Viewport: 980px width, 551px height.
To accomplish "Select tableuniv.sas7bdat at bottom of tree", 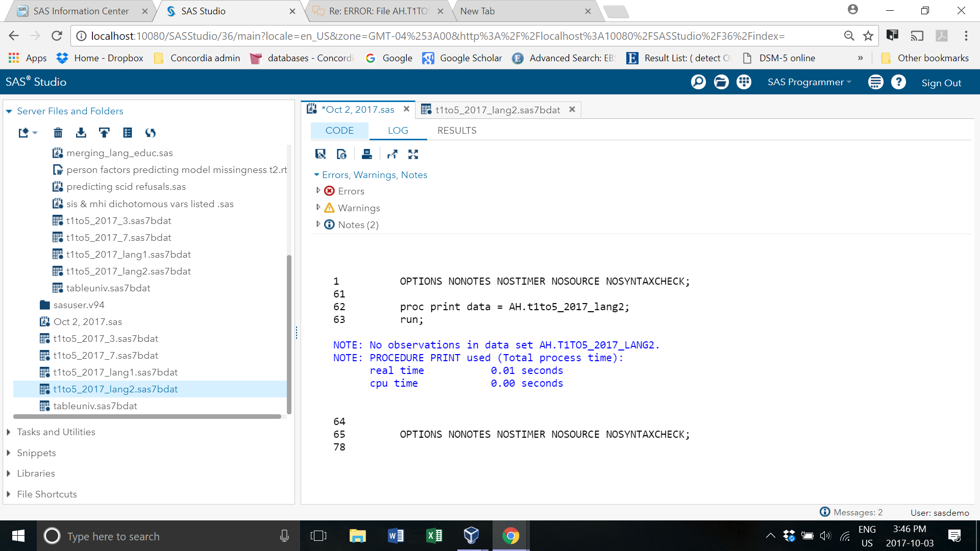I will tap(95, 406).
